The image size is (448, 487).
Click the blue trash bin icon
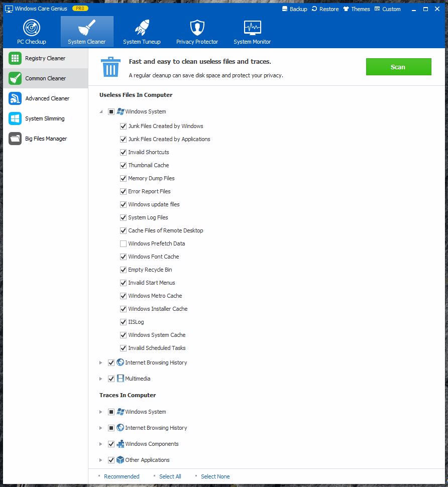coord(110,67)
